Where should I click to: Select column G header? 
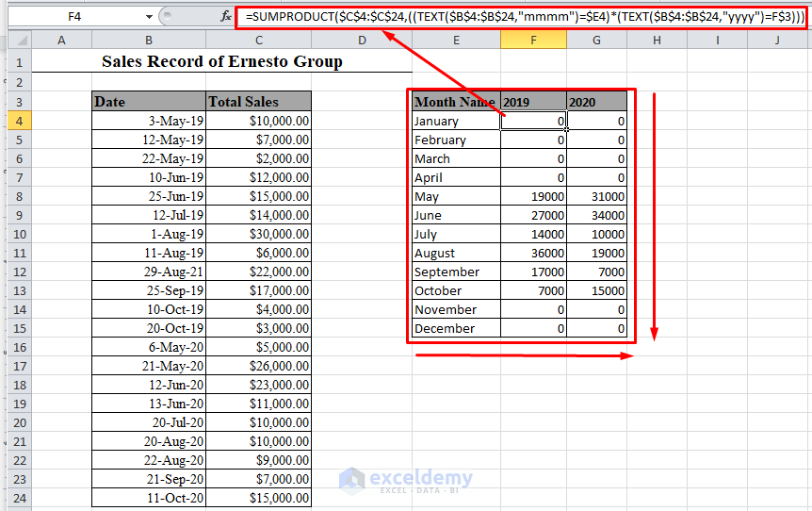tap(596, 40)
